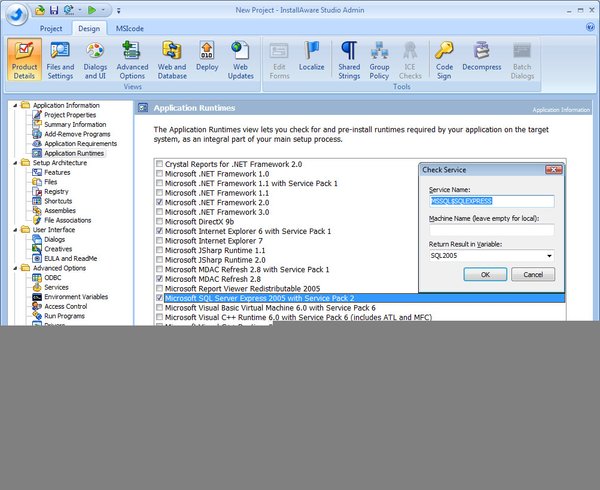The image size is (600, 490).
Task: Switch to the Project ribbon tab
Action: 51,28
